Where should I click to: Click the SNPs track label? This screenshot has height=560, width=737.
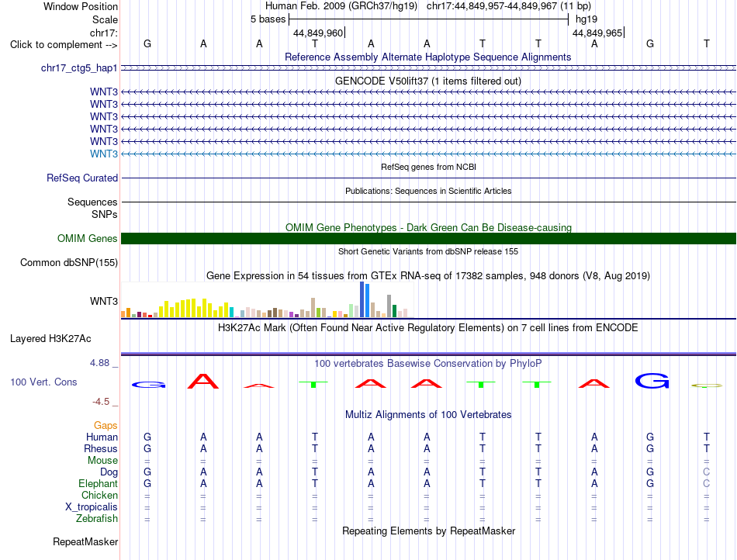click(x=105, y=214)
